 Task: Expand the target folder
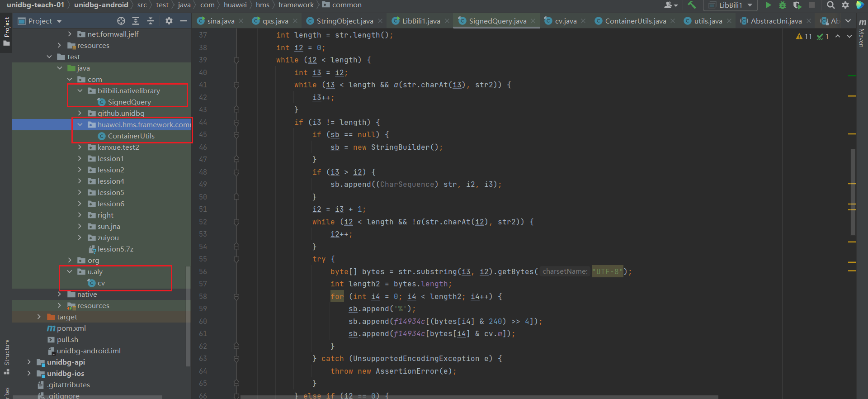(x=39, y=317)
